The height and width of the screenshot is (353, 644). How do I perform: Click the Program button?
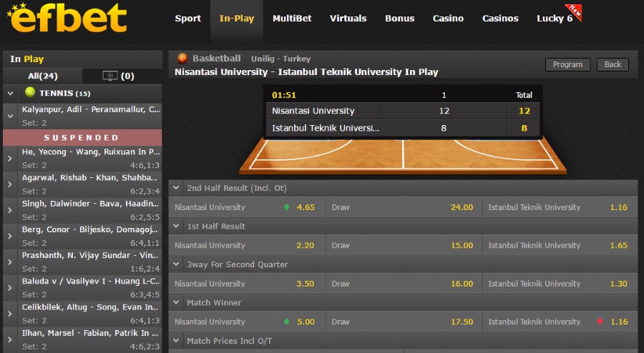pos(567,64)
